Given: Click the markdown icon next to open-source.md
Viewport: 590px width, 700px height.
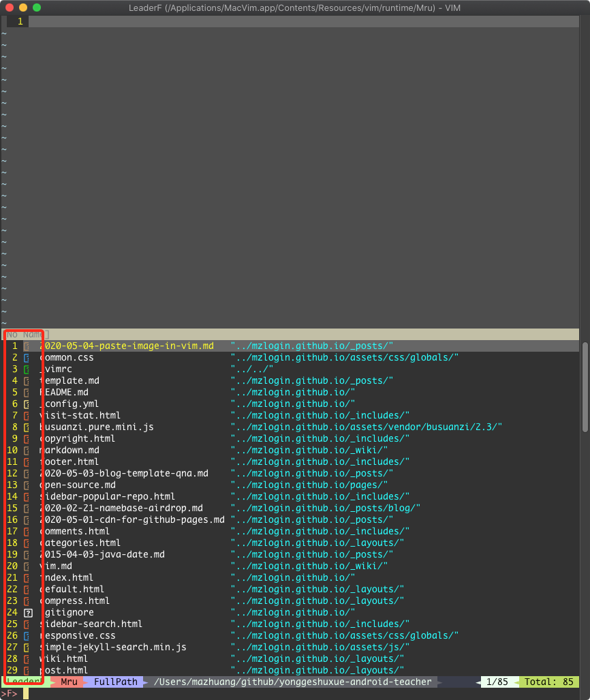Looking at the screenshot, I should tap(27, 485).
